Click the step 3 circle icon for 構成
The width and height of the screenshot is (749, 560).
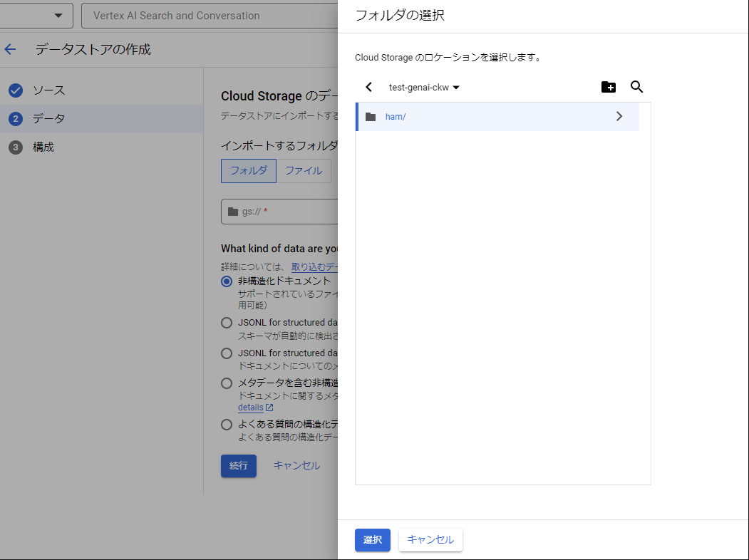pos(16,147)
